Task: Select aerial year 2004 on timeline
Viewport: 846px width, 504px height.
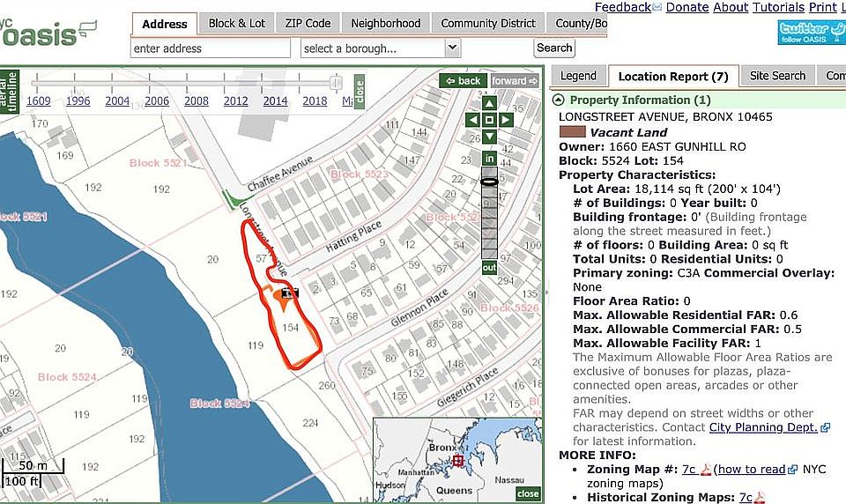Action: [x=117, y=101]
